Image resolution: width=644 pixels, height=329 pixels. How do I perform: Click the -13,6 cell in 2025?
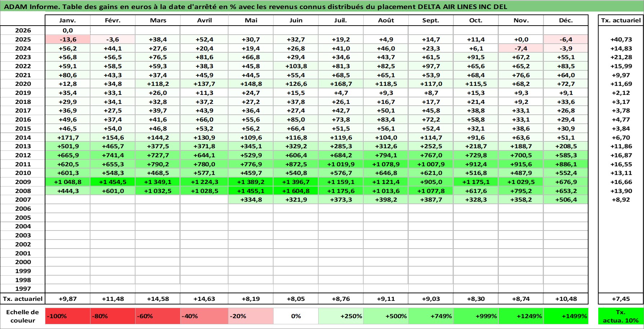pos(68,40)
